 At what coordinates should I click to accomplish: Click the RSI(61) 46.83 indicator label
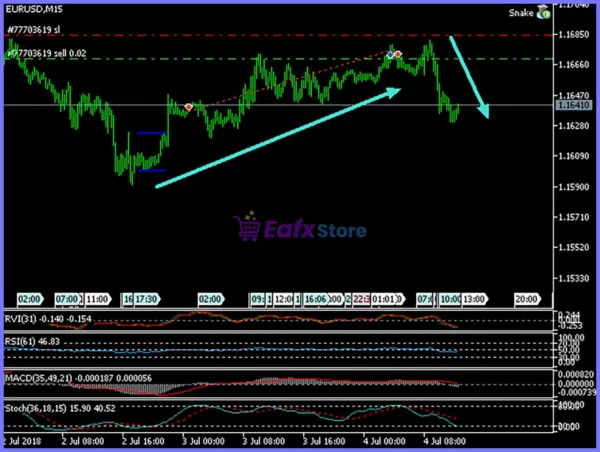(x=33, y=341)
